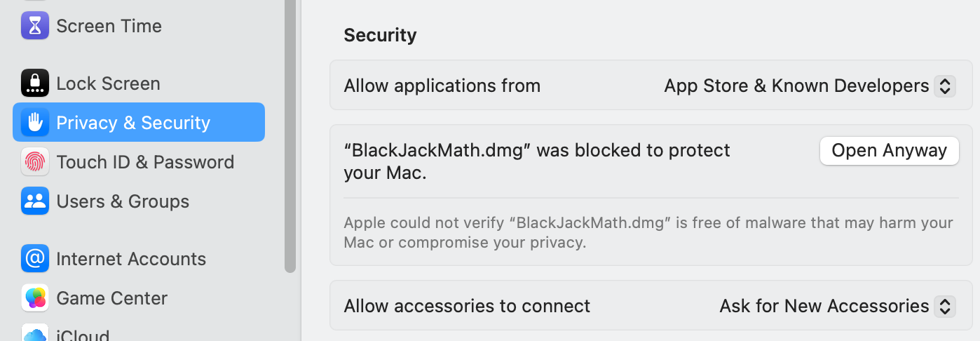Click the arrows beside App Store & Known Developers
Viewport: 980px width, 341px height.
pyautogui.click(x=944, y=86)
